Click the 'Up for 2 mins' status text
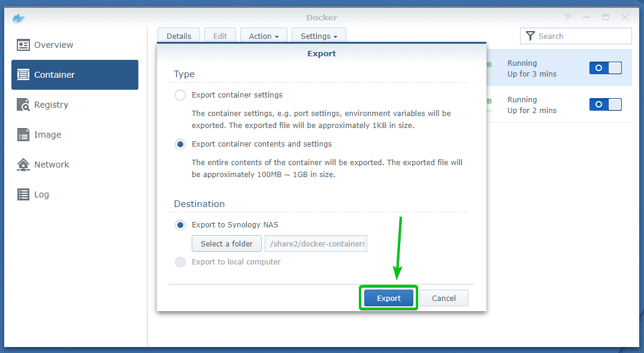 532,110
